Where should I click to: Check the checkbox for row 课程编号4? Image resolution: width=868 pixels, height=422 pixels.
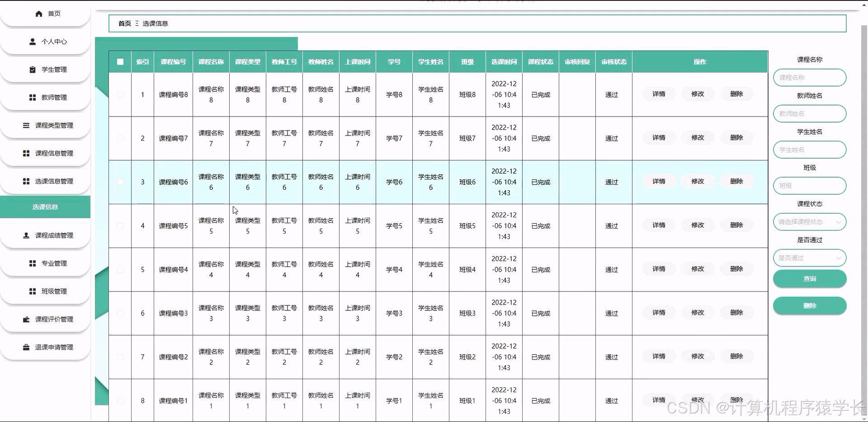(x=120, y=270)
